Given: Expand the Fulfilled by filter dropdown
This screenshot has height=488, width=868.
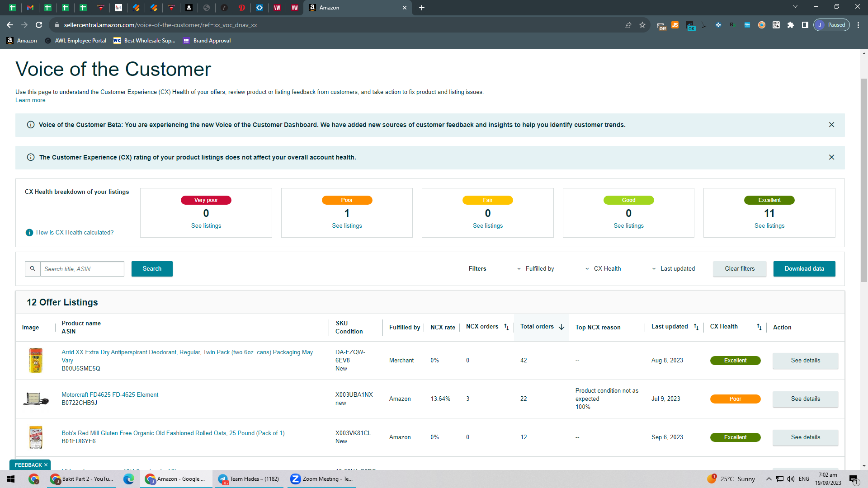Looking at the screenshot, I should pyautogui.click(x=535, y=269).
